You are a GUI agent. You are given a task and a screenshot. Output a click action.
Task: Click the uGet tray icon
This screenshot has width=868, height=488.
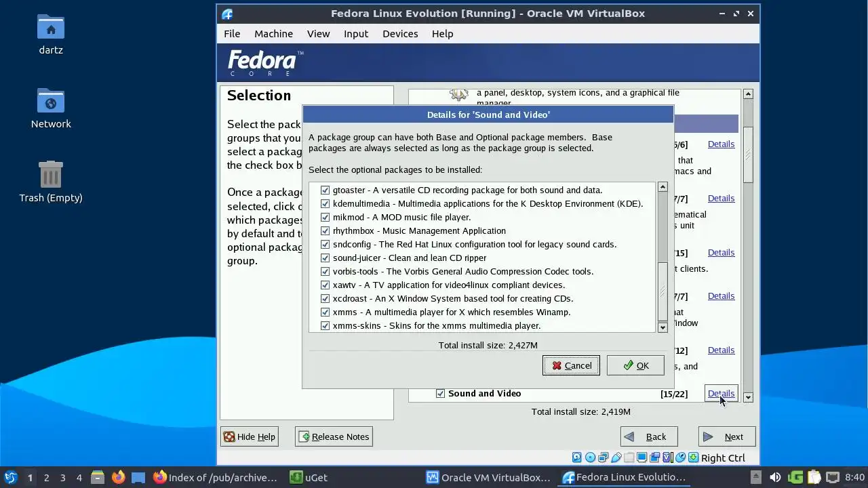tap(795, 477)
